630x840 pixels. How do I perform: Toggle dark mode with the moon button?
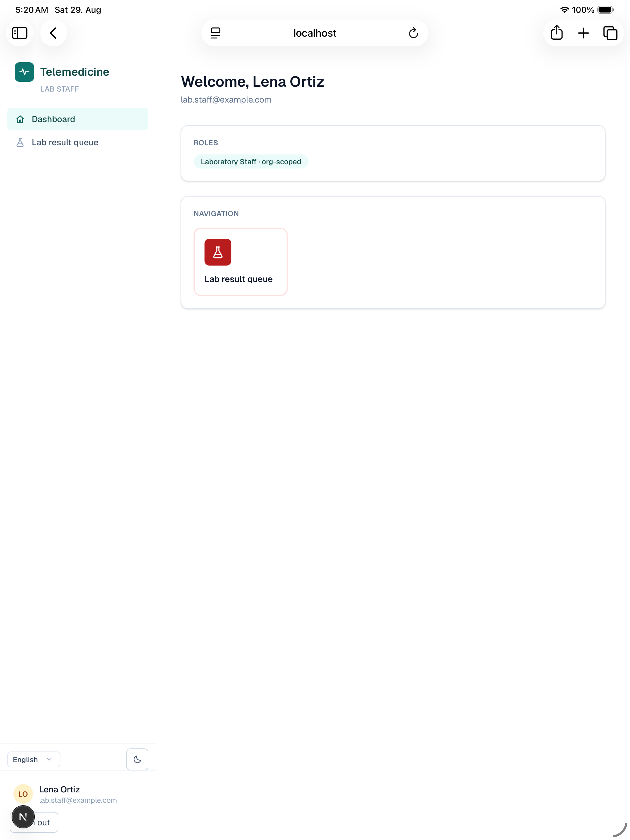137,759
